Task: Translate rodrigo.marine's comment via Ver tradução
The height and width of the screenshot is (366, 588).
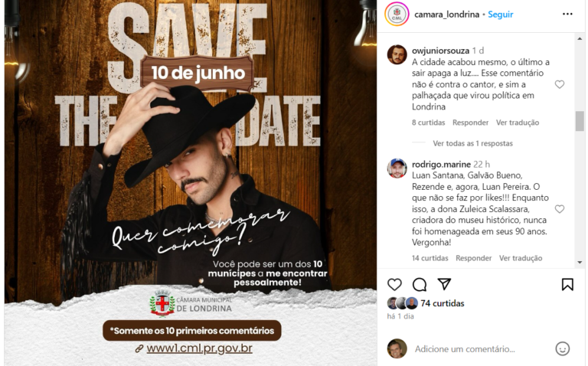Action: [521, 258]
